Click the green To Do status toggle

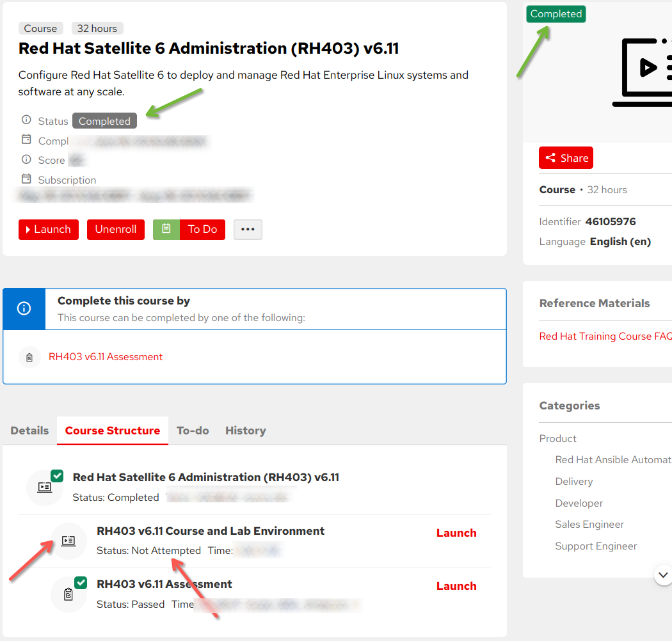point(167,229)
